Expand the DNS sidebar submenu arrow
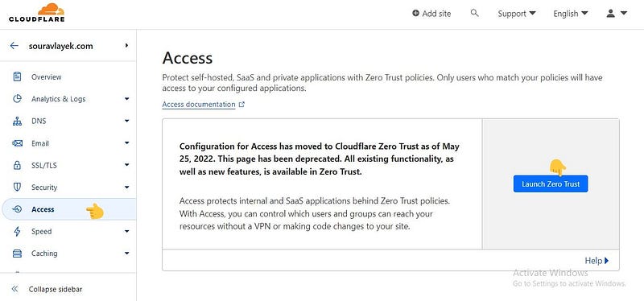Viewport: 644px width, 301px height. tap(127, 122)
